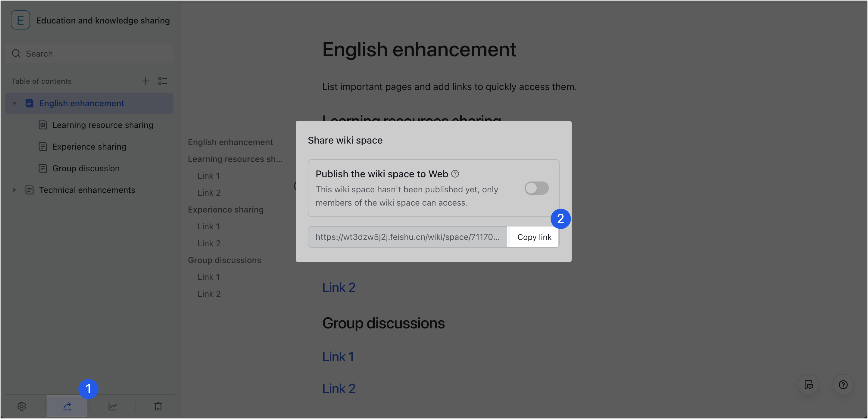Jump to Learning resources sh... outline entry

coord(235,159)
